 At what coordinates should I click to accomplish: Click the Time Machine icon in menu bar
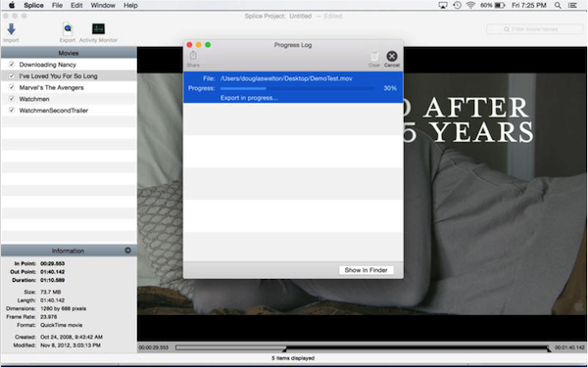pyautogui.click(x=457, y=5)
